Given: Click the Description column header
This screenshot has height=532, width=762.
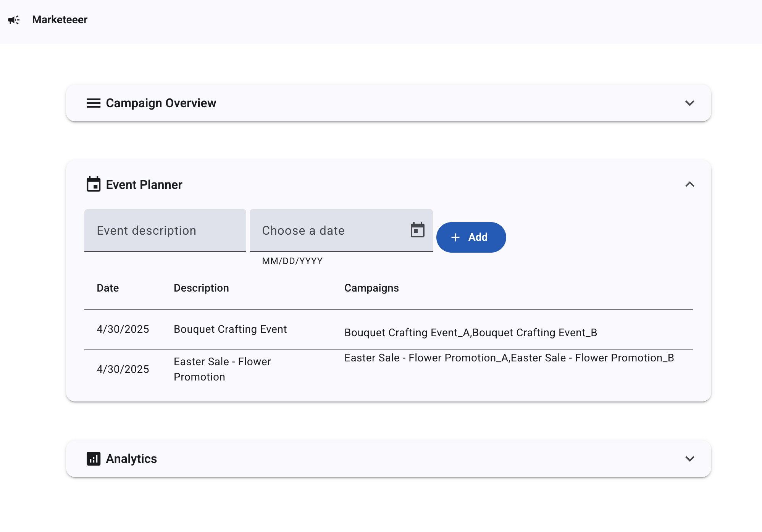Looking at the screenshot, I should pos(201,288).
